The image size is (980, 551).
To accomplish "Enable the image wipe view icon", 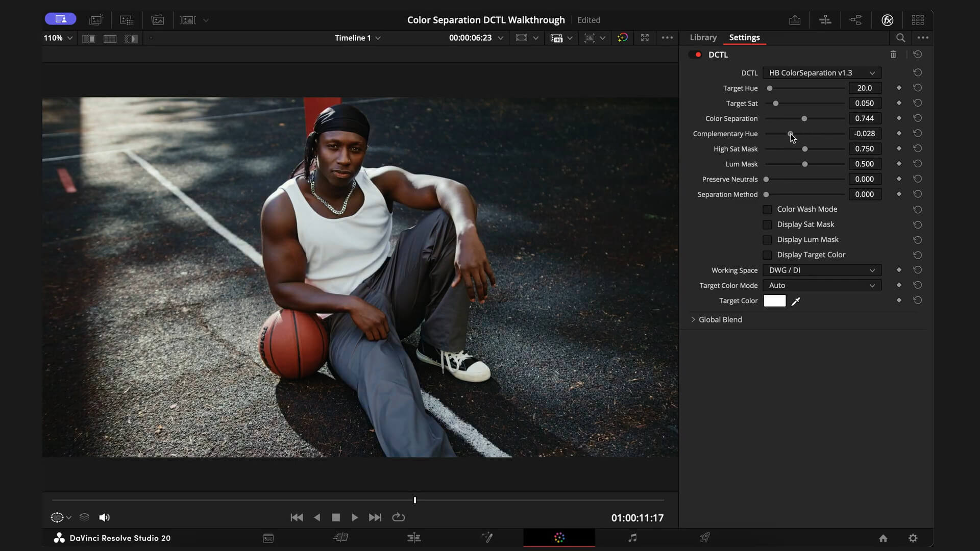I will coord(88,39).
